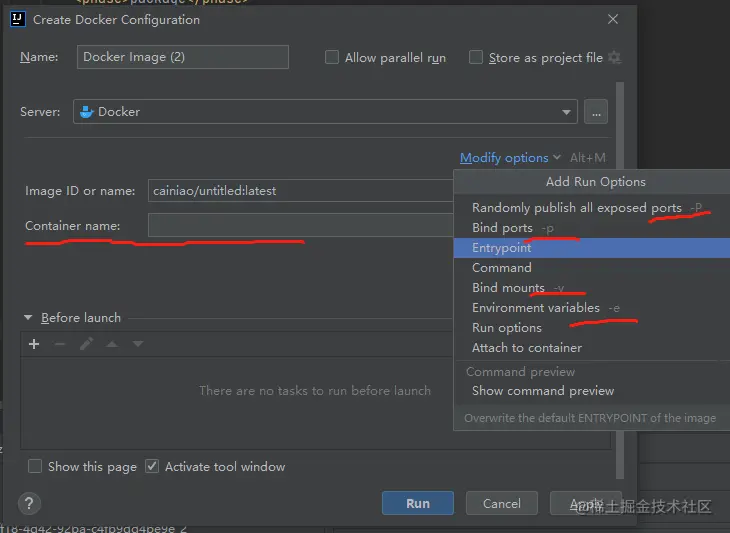Move the before launch task down
Screen dimensions: 730x533
point(138,344)
